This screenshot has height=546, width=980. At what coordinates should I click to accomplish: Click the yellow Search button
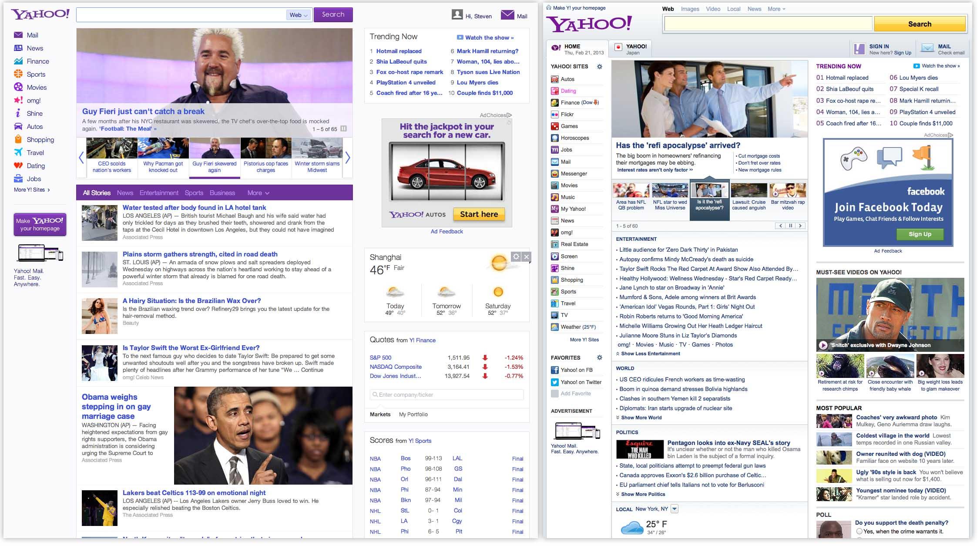[x=919, y=24]
